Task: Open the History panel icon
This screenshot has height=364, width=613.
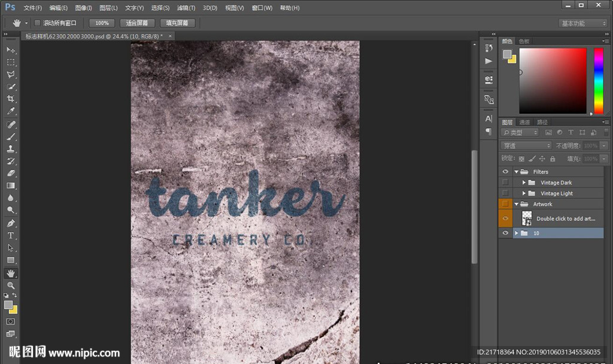Action: pyautogui.click(x=488, y=48)
